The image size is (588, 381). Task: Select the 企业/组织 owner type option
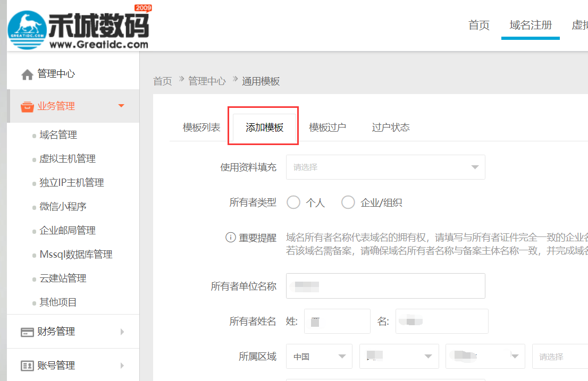point(348,202)
